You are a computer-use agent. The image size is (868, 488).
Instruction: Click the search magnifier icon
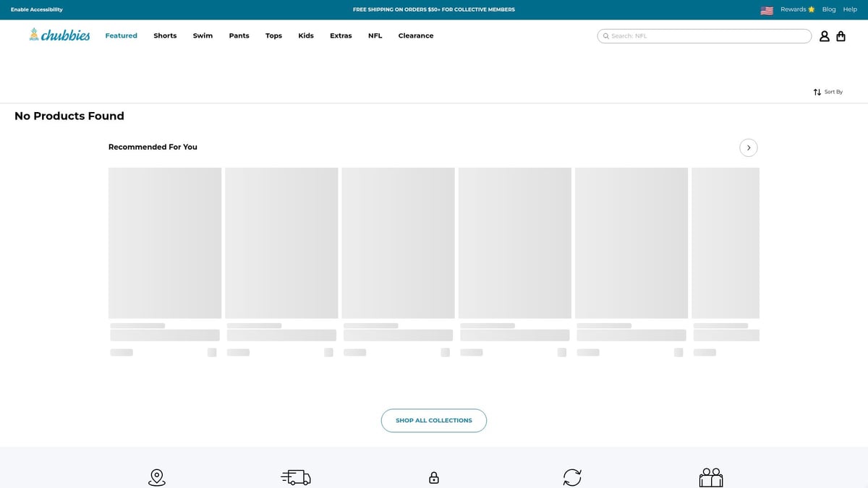tap(605, 36)
